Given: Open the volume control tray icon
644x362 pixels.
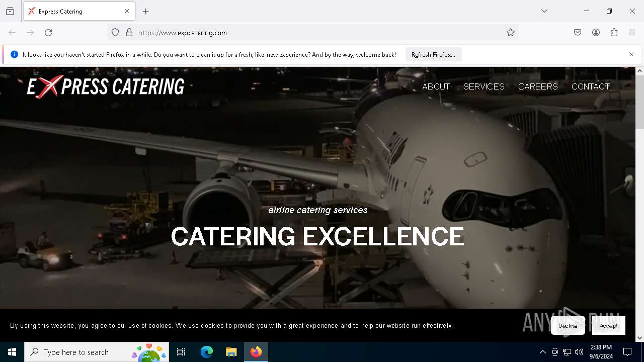Looking at the screenshot, I should click(x=579, y=352).
